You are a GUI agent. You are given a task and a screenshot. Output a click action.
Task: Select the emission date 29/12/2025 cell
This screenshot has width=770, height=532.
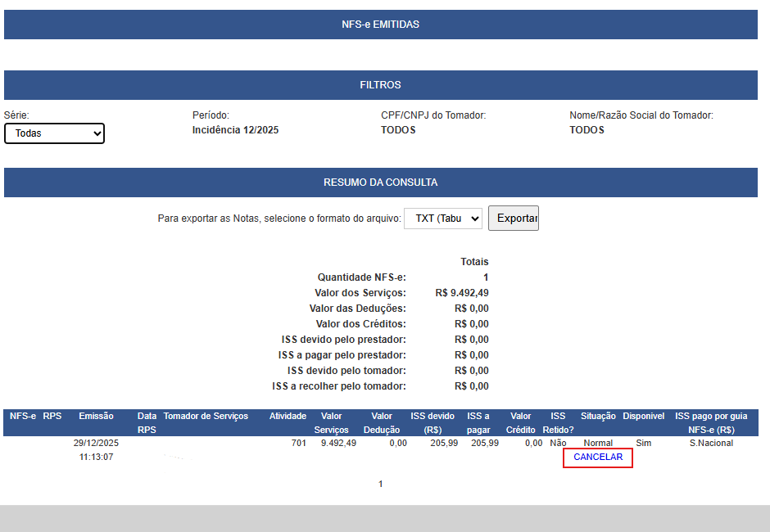pos(96,443)
